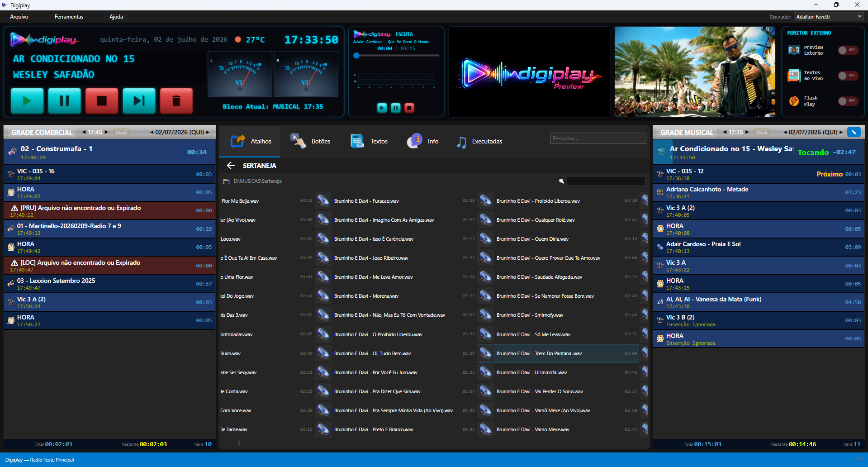Viewport: 868px width, 467px height.
Task: Switch to the Atalhos tab
Action: coord(251,141)
